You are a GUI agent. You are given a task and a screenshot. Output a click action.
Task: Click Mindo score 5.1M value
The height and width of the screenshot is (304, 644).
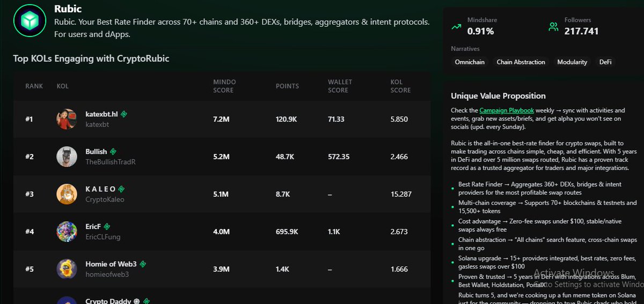(221, 194)
